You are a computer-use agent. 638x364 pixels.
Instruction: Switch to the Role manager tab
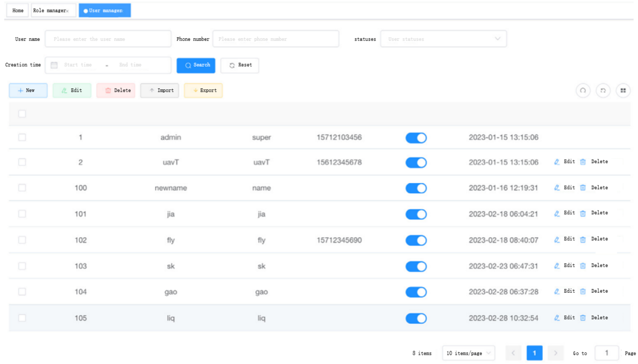click(x=50, y=10)
